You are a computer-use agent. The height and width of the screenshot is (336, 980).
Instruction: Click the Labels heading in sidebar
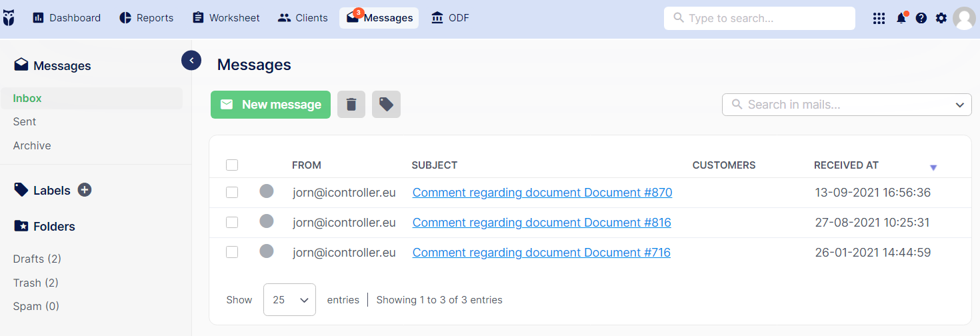[52, 191]
